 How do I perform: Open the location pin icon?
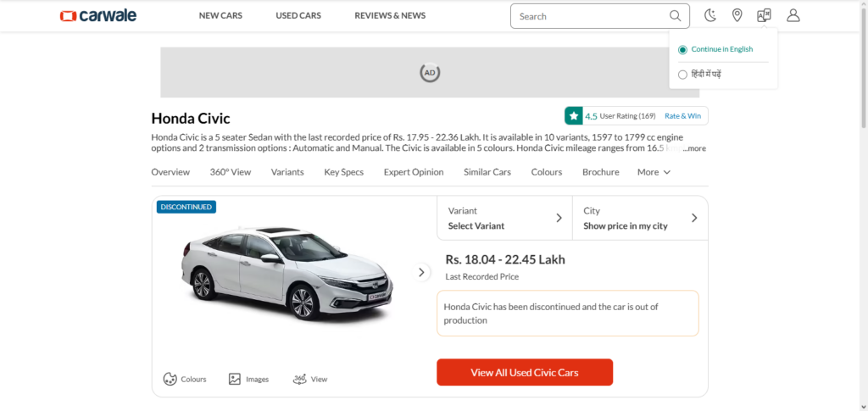737,15
